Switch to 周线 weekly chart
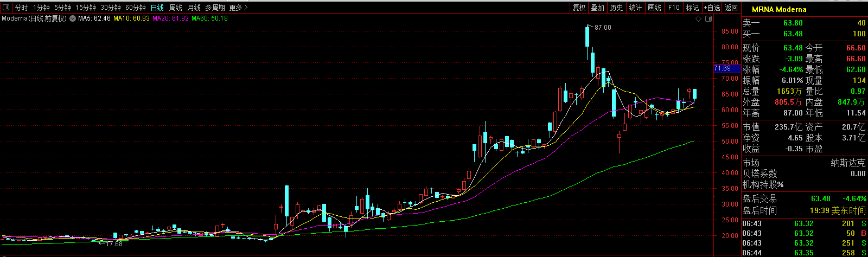This screenshot has width=868, height=257. pyautogui.click(x=176, y=8)
